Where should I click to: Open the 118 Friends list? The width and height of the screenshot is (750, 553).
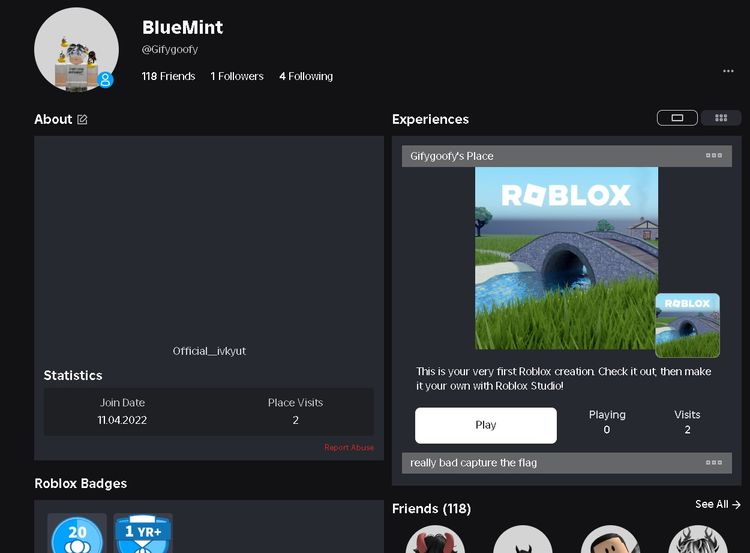click(x=167, y=76)
